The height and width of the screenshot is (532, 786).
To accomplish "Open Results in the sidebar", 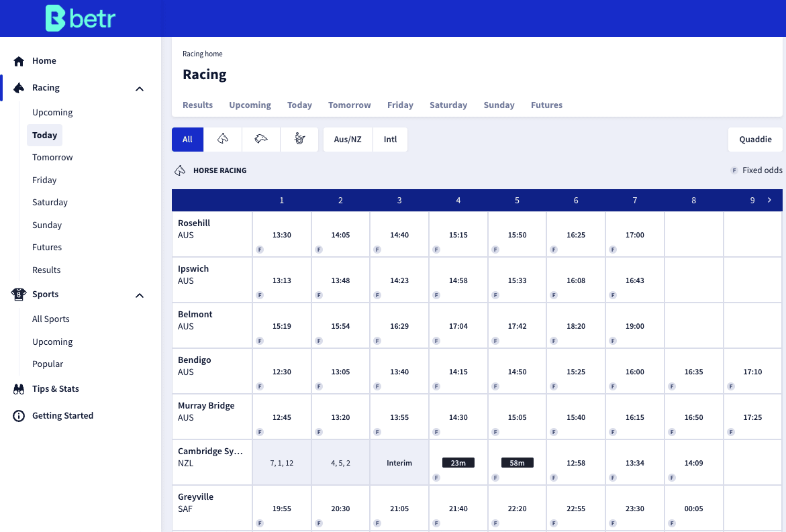I will point(46,270).
